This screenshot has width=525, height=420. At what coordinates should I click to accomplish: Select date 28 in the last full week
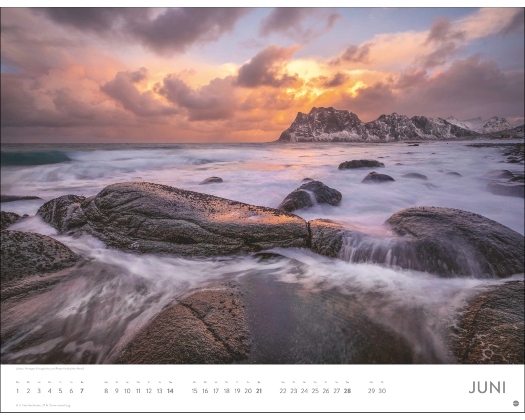click(347, 391)
